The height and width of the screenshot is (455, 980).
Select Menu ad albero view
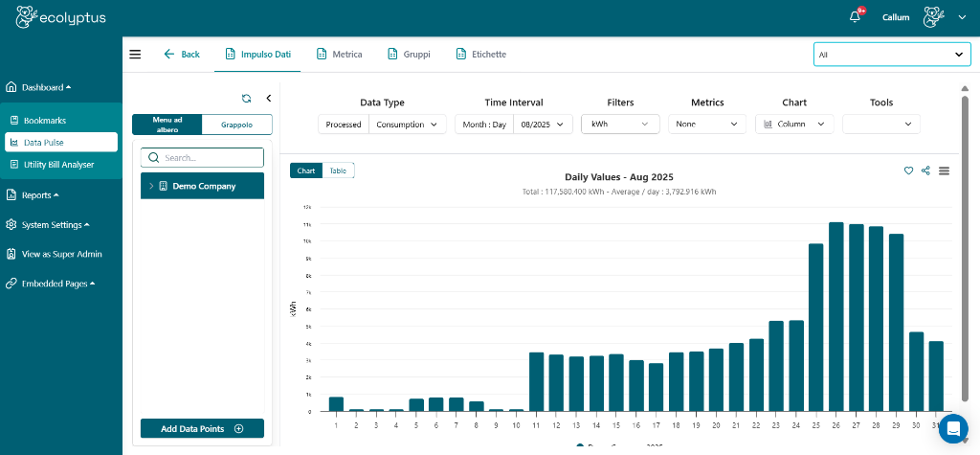[167, 125]
